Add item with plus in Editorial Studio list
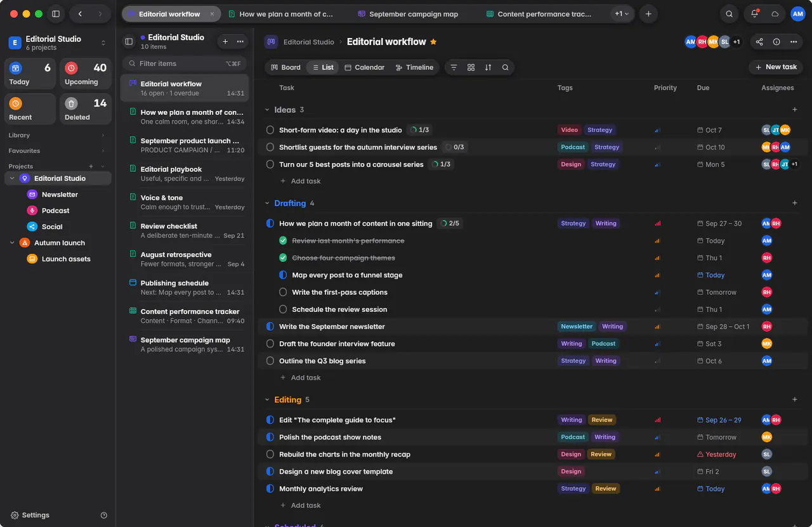 pos(225,41)
